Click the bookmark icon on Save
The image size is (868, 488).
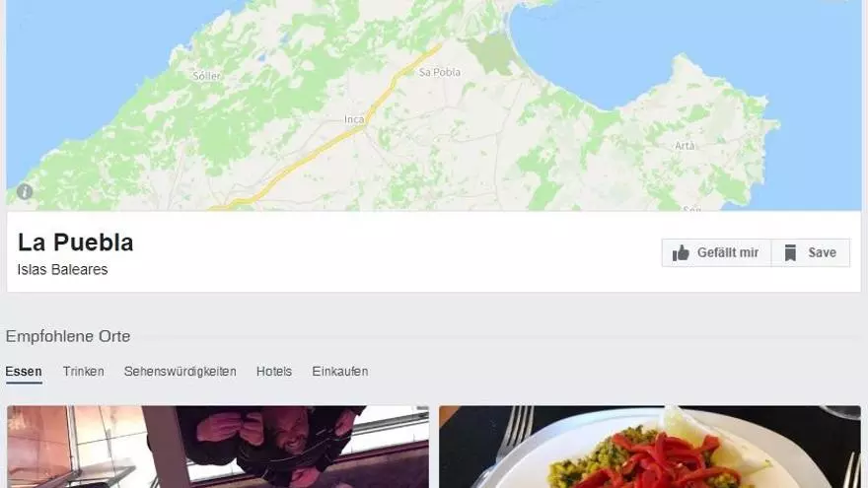click(x=790, y=252)
